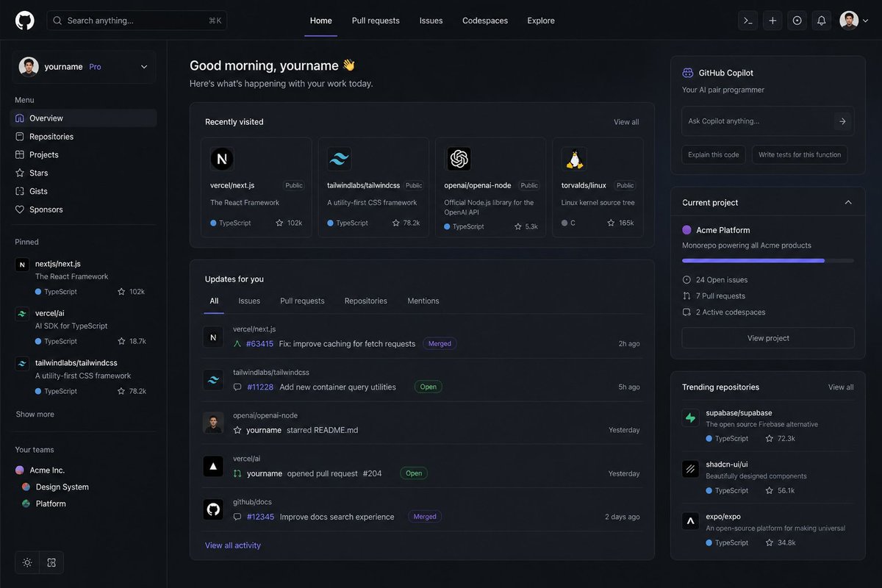Screen dimensions: 882x588
Task: Expand pinned list with Show more
Action: coord(35,414)
